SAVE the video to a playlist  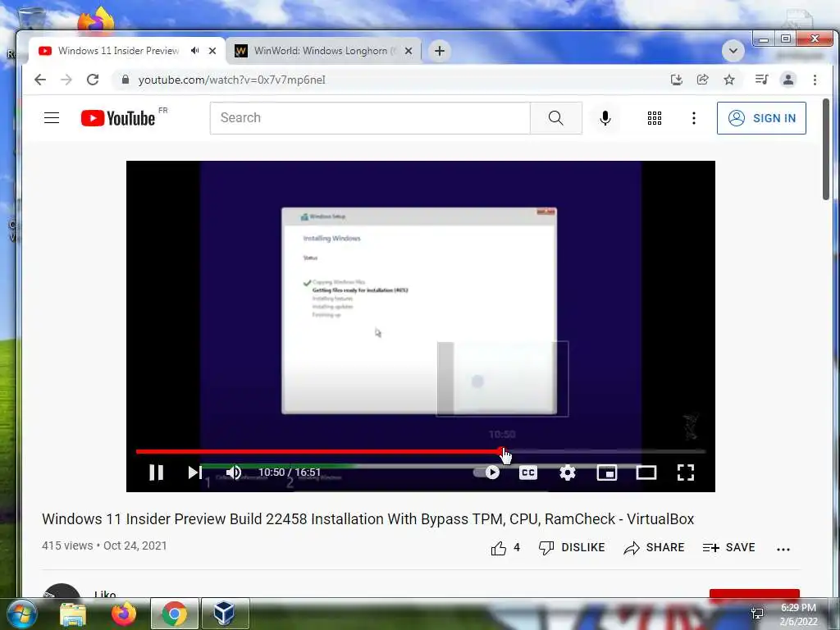pyautogui.click(x=728, y=547)
